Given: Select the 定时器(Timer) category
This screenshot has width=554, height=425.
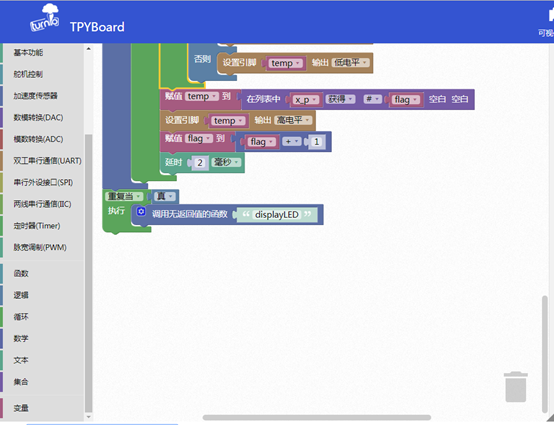Looking at the screenshot, I should point(37,225).
